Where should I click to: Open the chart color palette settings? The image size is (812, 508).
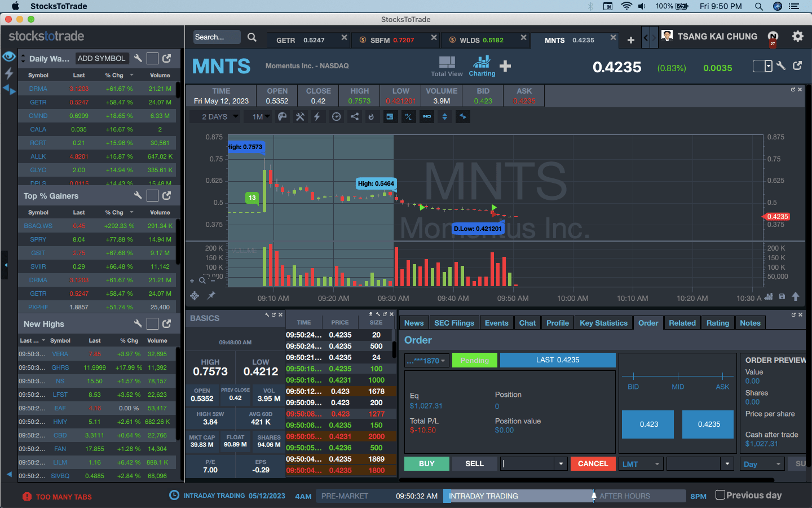283,117
